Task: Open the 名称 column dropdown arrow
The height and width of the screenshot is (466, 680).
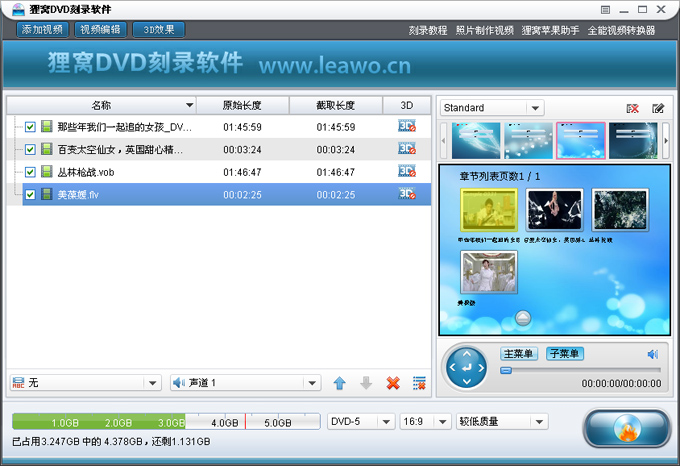Action: 189,105
